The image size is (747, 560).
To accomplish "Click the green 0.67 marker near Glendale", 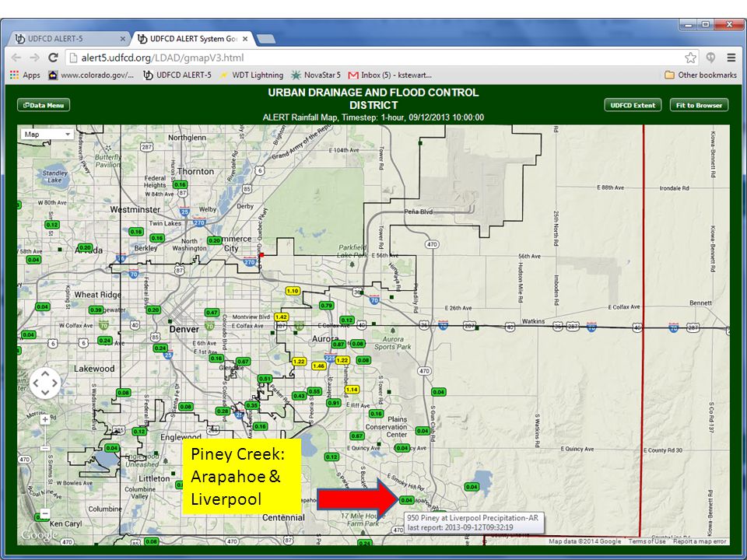I will click(243, 362).
